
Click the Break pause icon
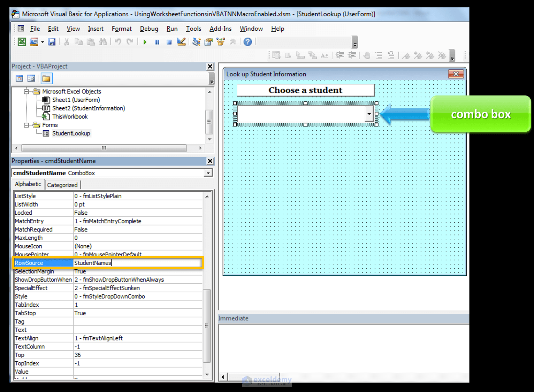tap(157, 42)
